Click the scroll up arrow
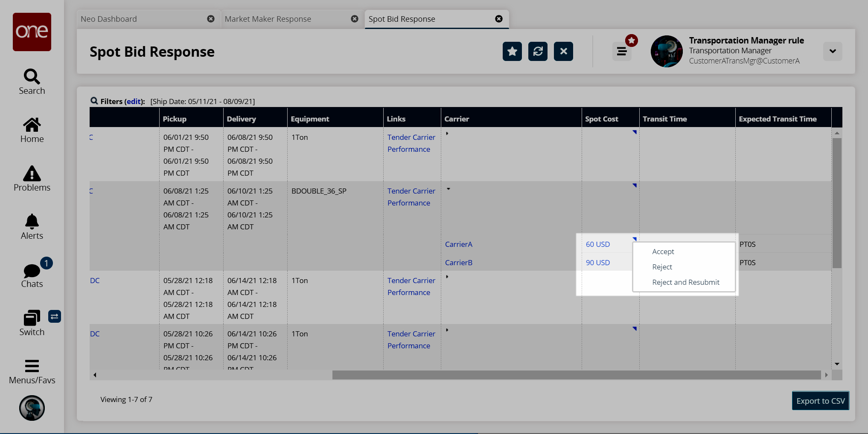 837,133
